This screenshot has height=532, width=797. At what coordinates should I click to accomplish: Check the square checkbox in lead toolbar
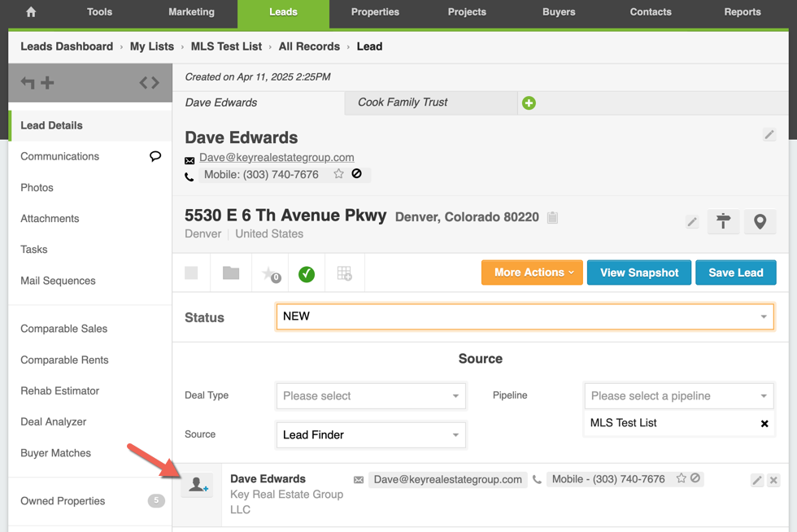coord(192,273)
